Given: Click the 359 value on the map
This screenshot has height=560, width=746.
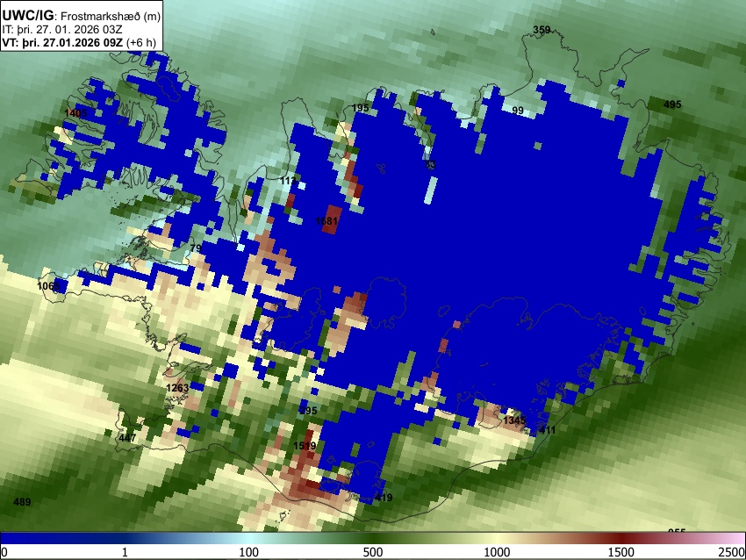Looking at the screenshot, I should pos(542,30).
